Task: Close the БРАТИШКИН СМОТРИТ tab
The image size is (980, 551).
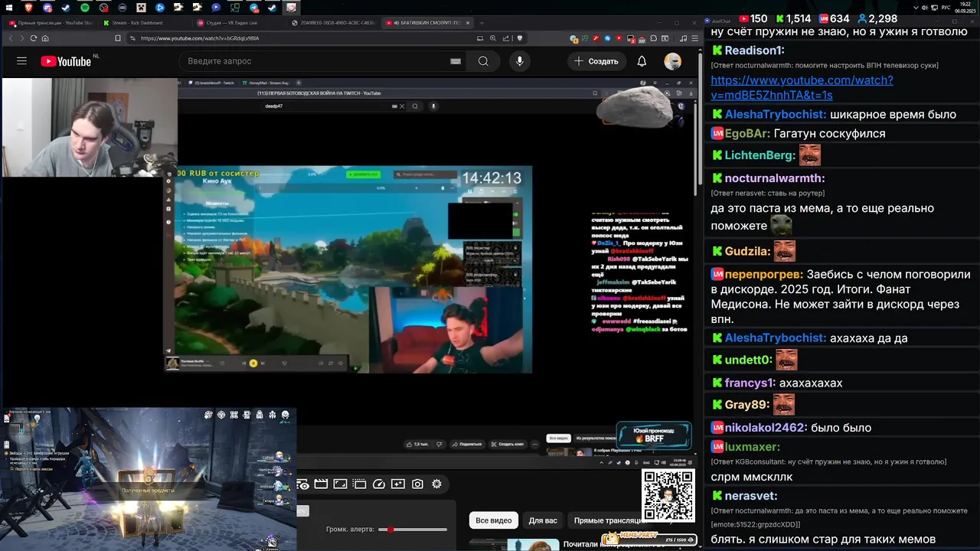Action: click(x=468, y=23)
